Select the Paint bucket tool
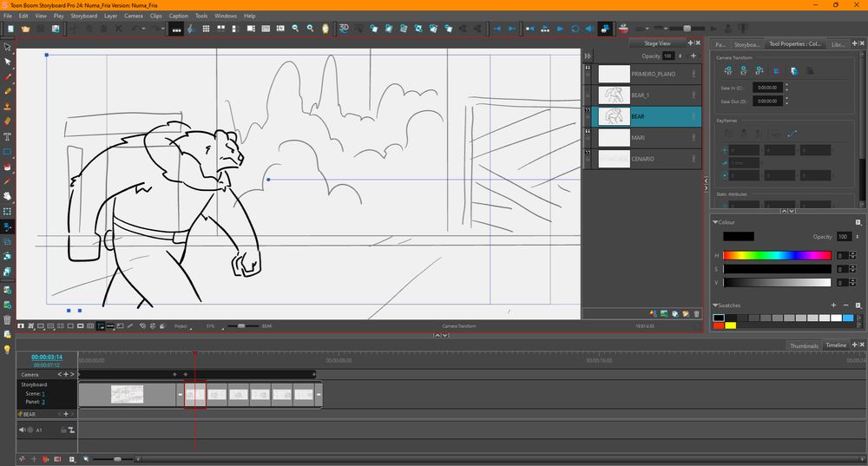Viewport: 868px width, 466px height. point(7,167)
